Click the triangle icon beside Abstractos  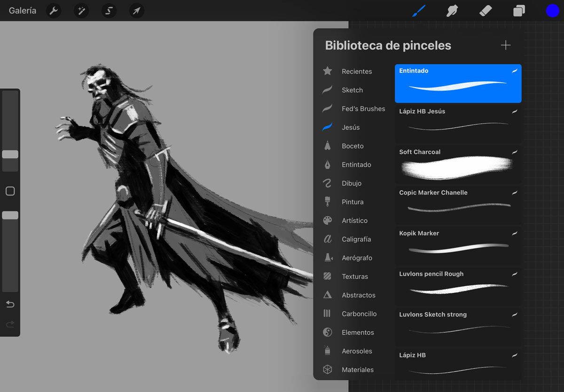coord(328,295)
